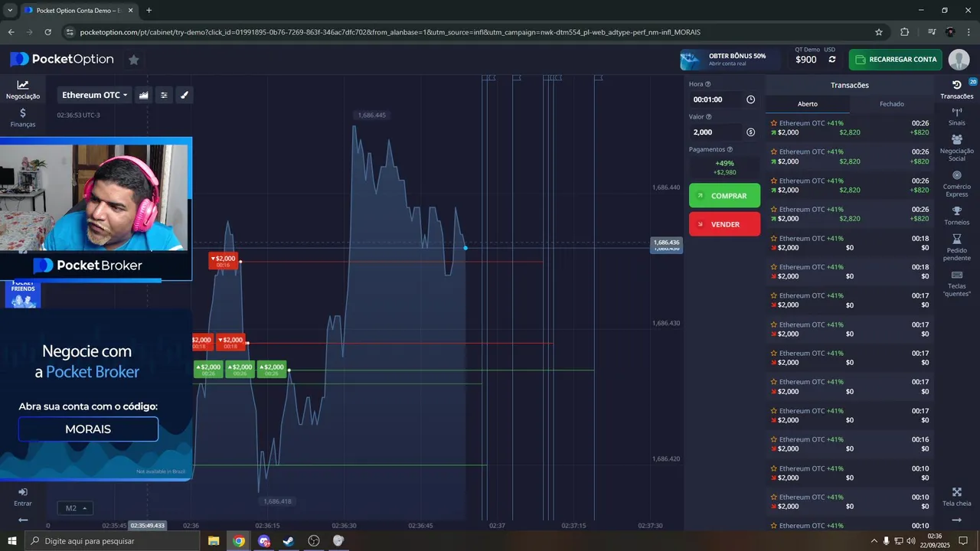Open the Ethereum OTC asset dropdown
The width and height of the screenshot is (980, 551).
click(94, 95)
